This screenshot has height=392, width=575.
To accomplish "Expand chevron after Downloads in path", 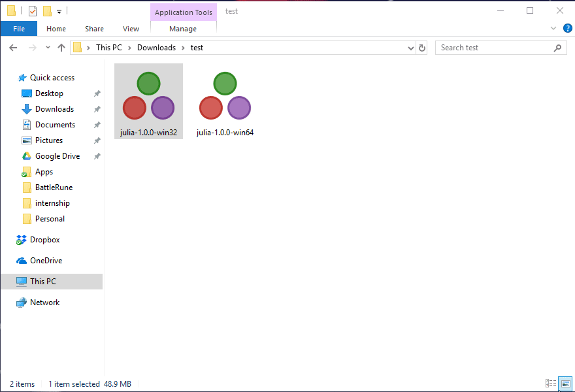I will click(183, 48).
